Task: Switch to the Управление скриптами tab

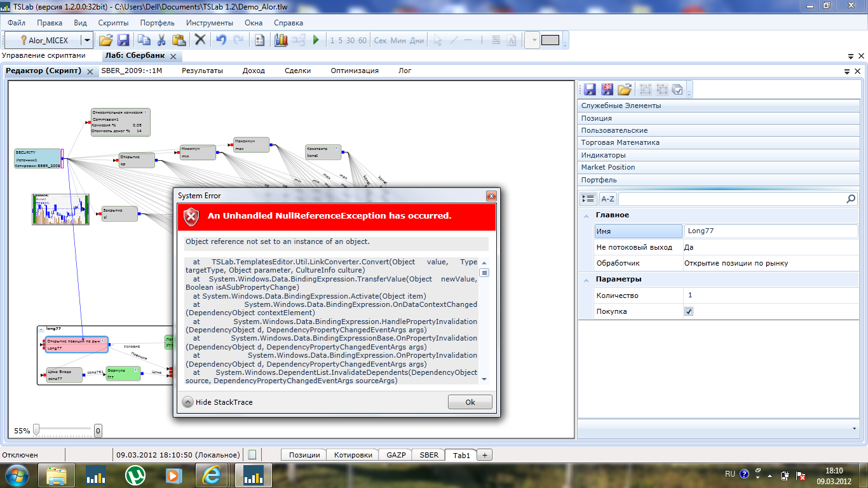Action: click(x=44, y=55)
